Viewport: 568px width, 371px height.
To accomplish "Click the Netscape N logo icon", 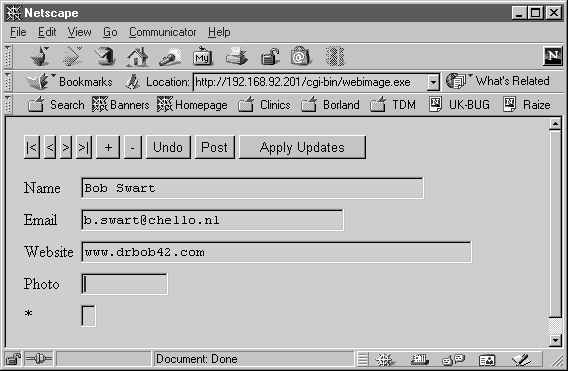I will click(x=553, y=56).
